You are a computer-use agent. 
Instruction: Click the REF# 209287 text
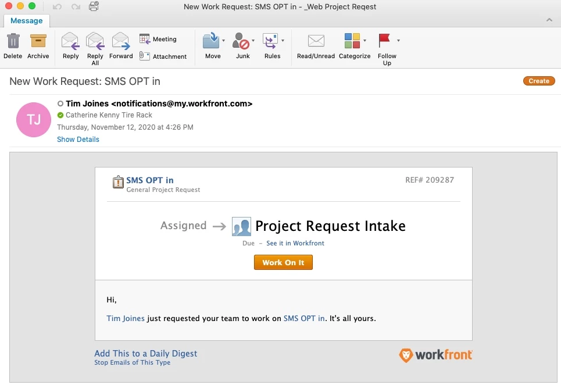430,180
